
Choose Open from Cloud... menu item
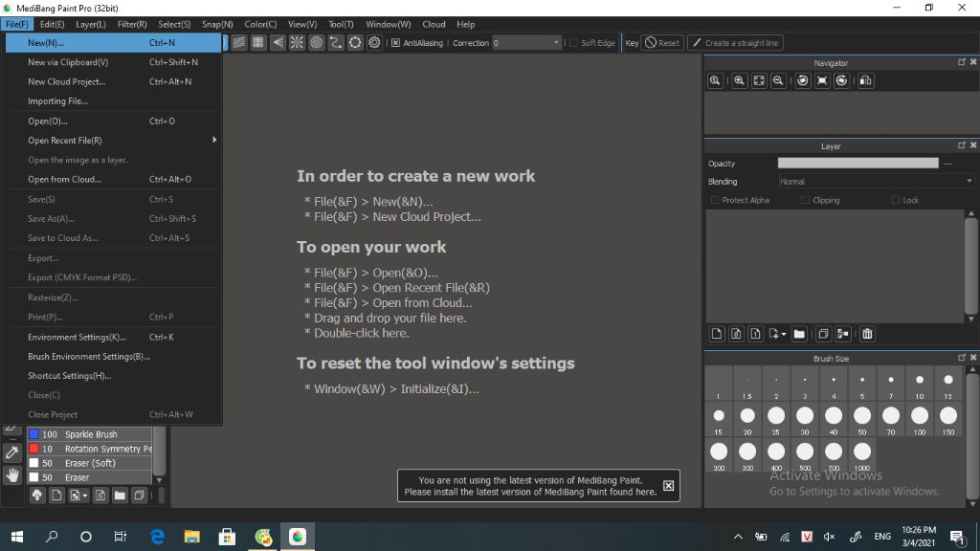pyautogui.click(x=114, y=179)
